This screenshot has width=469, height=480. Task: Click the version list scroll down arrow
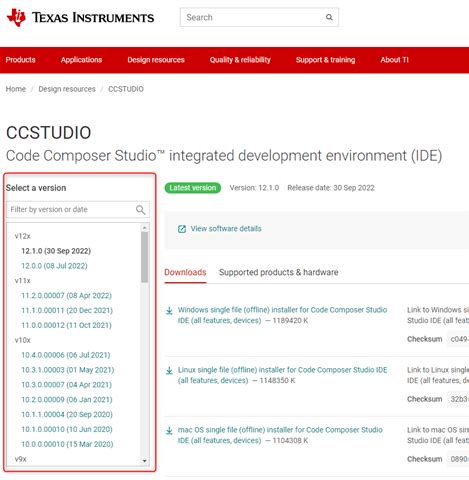(144, 461)
